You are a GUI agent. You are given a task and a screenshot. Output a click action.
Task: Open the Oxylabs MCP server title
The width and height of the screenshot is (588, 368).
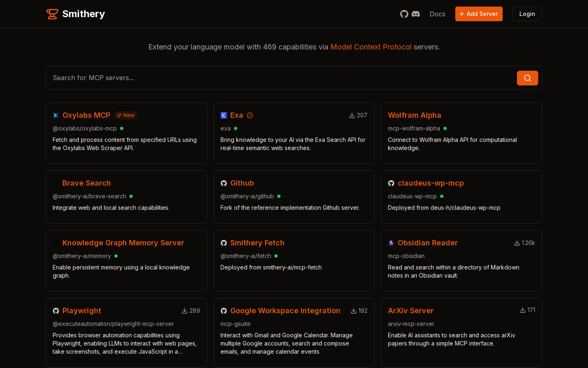click(86, 115)
